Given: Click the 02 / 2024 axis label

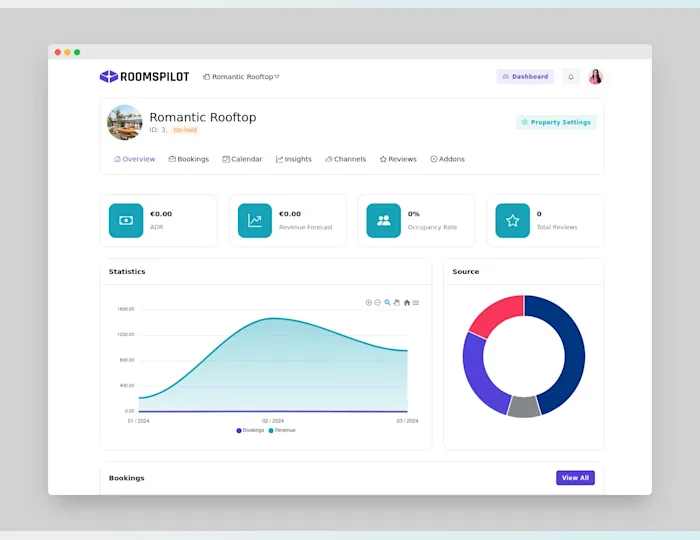Looking at the screenshot, I should [x=273, y=421].
